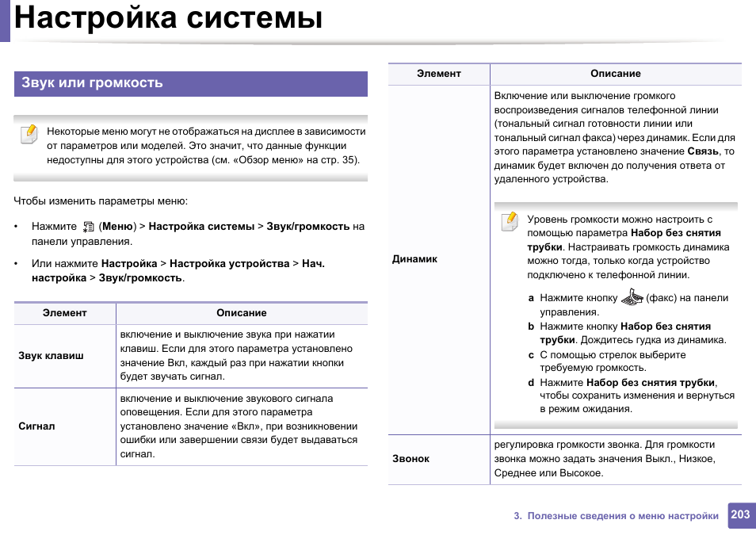The height and width of the screenshot is (535, 756).
Task: Click the menu icon before (Меню)
Action: pyautogui.click(x=88, y=227)
